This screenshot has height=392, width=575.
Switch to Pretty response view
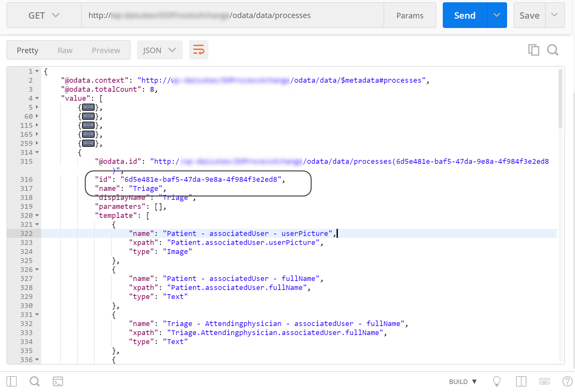pyautogui.click(x=28, y=50)
